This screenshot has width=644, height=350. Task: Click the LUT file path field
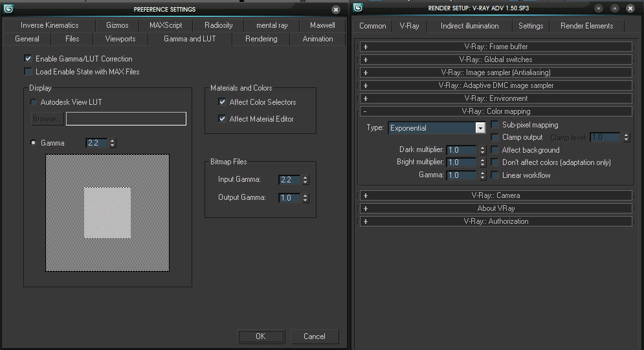(126, 119)
